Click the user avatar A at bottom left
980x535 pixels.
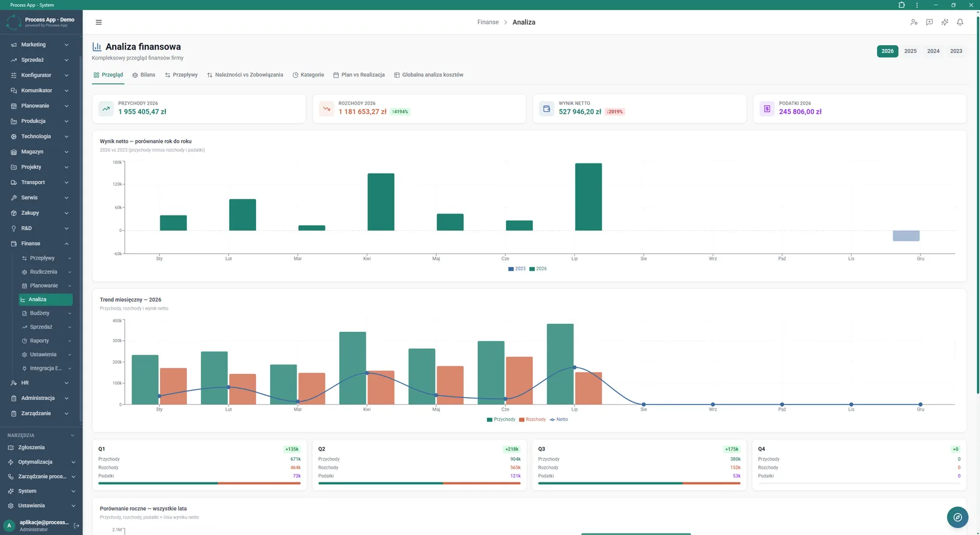[9, 525]
